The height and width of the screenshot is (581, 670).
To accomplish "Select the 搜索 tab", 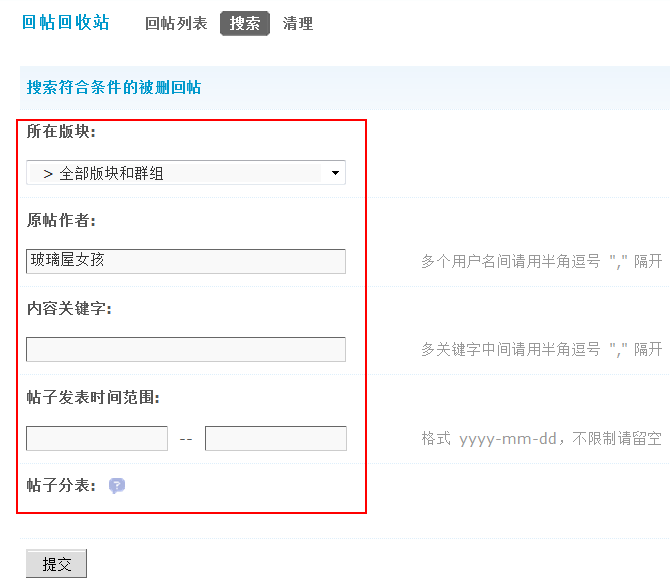I will click(x=245, y=24).
